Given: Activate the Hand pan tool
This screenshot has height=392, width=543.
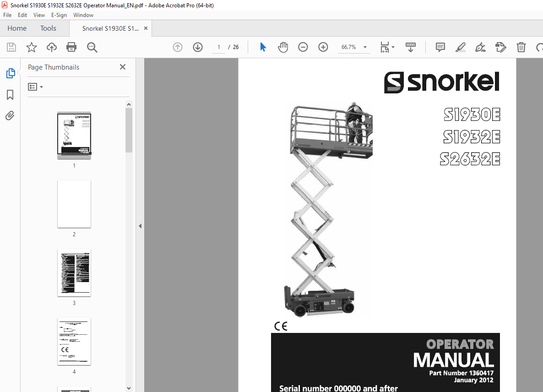Looking at the screenshot, I should 283,47.
